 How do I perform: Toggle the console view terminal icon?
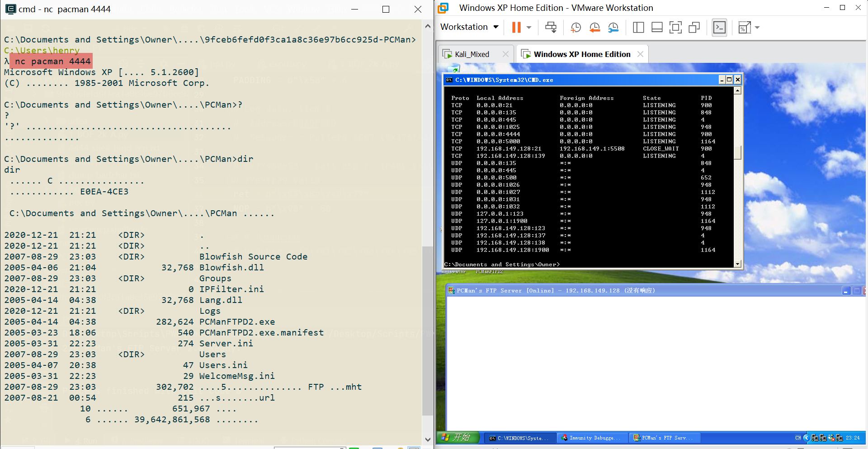pyautogui.click(x=719, y=28)
